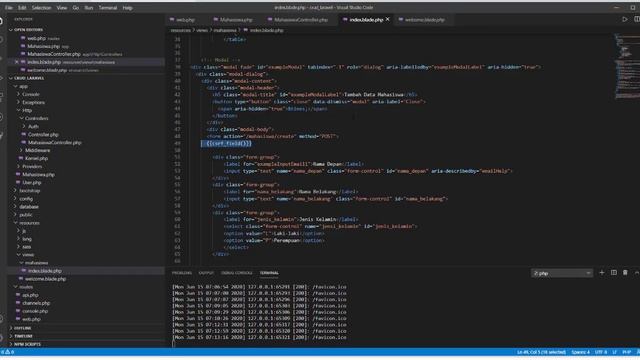Expand the Console folder
The width and height of the screenshot is (640, 360).
point(31,94)
